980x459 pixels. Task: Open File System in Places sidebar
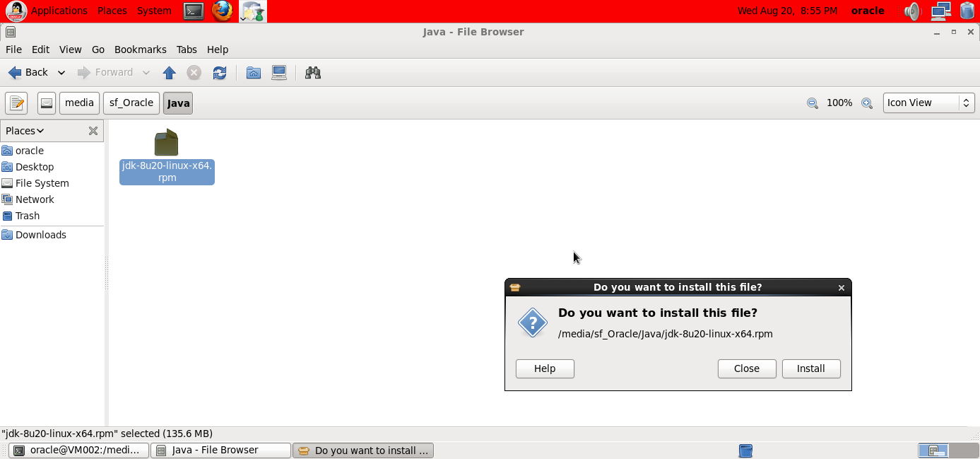(x=42, y=183)
